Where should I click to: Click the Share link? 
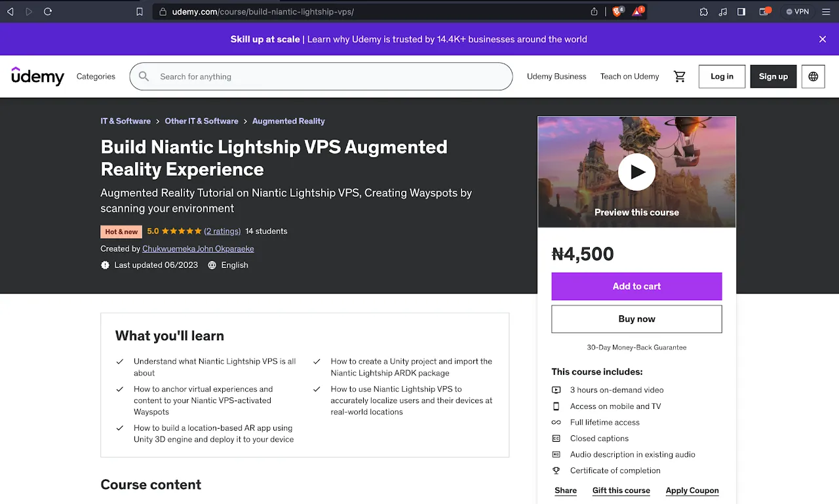(x=566, y=490)
